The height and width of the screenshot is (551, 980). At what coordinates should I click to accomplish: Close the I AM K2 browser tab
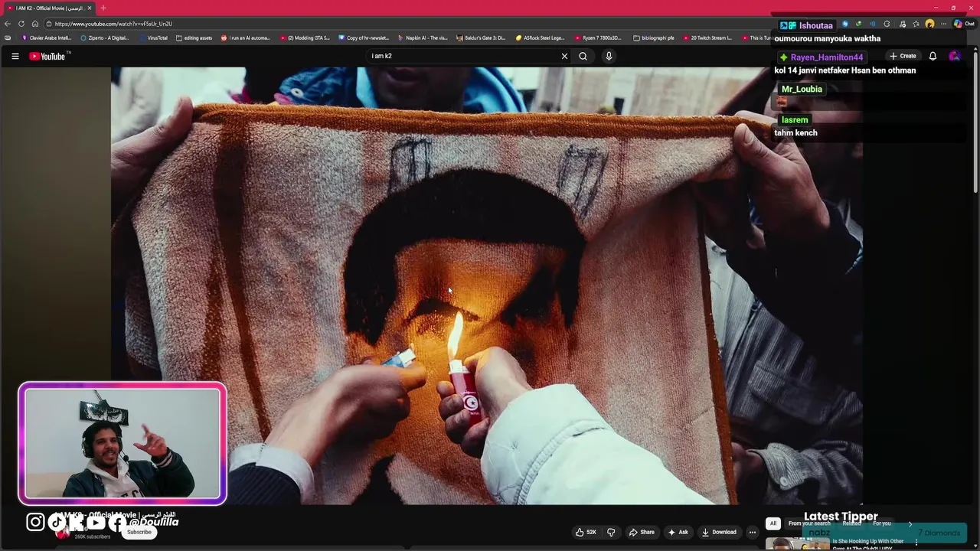click(90, 8)
